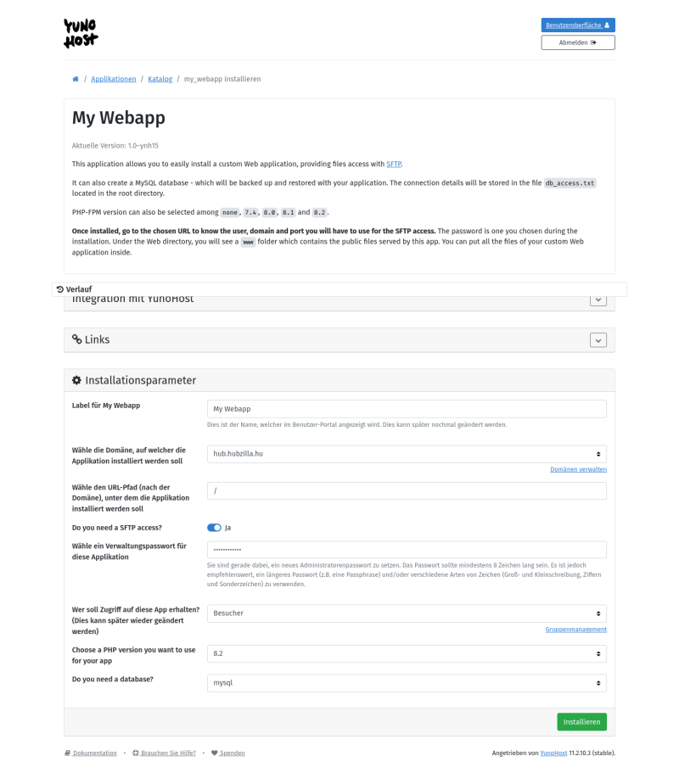The width and height of the screenshot is (679, 784).
Task: Click the Links chain icon
Action: click(76, 339)
